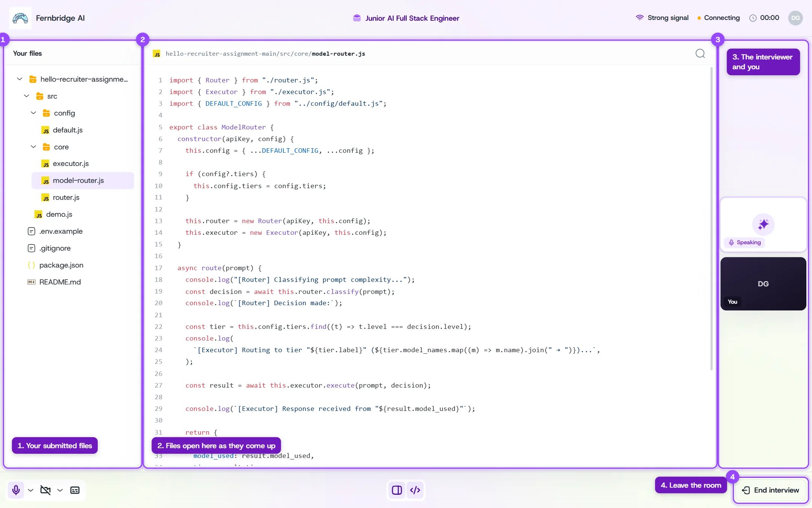Click the Speaking microphone indicator
This screenshot has width=812, height=508.
click(x=745, y=242)
